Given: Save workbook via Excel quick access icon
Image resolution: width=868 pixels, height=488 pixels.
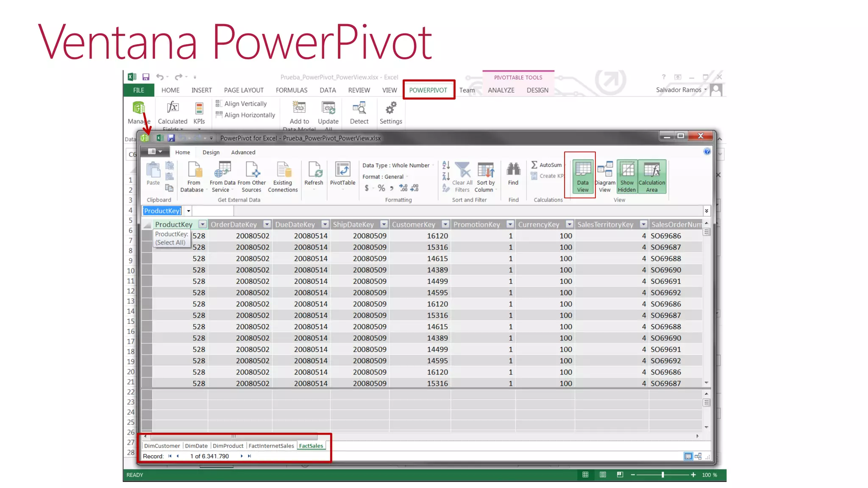Looking at the screenshot, I should pyautogui.click(x=146, y=77).
